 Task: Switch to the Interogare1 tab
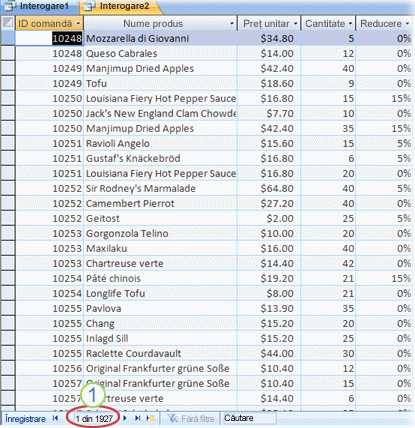click(39, 6)
